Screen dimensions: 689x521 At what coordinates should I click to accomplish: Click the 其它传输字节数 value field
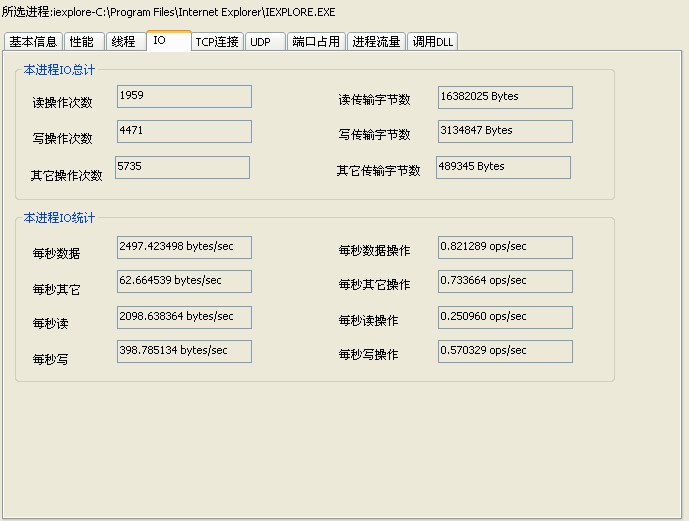tap(503, 167)
